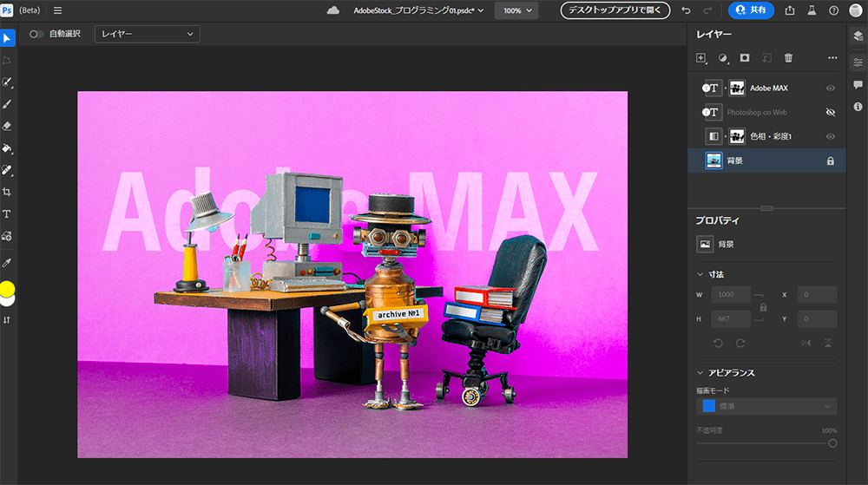Add a layer mask icon
The width and height of the screenshot is (868, 485).
[745, 58]
